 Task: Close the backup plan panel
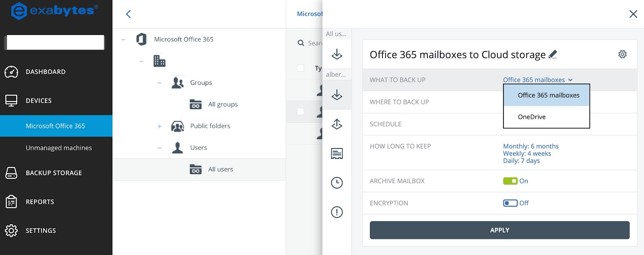633,14
